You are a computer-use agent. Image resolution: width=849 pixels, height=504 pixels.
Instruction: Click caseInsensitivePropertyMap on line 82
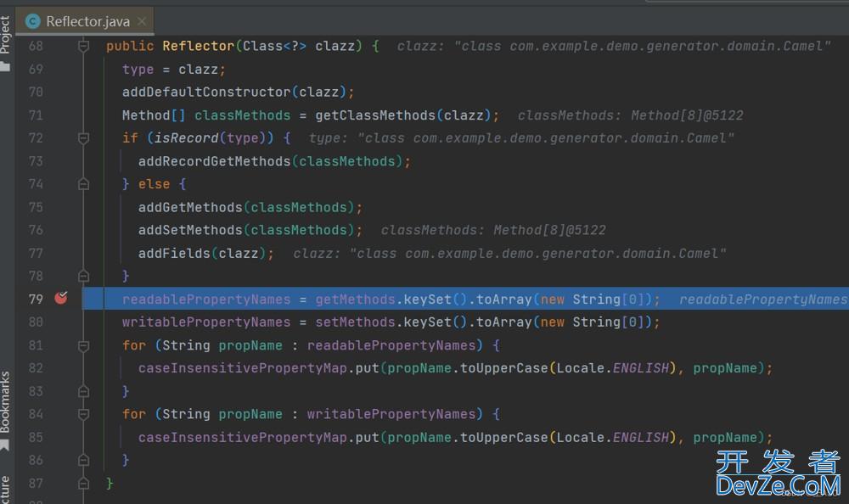coord(243,368)
